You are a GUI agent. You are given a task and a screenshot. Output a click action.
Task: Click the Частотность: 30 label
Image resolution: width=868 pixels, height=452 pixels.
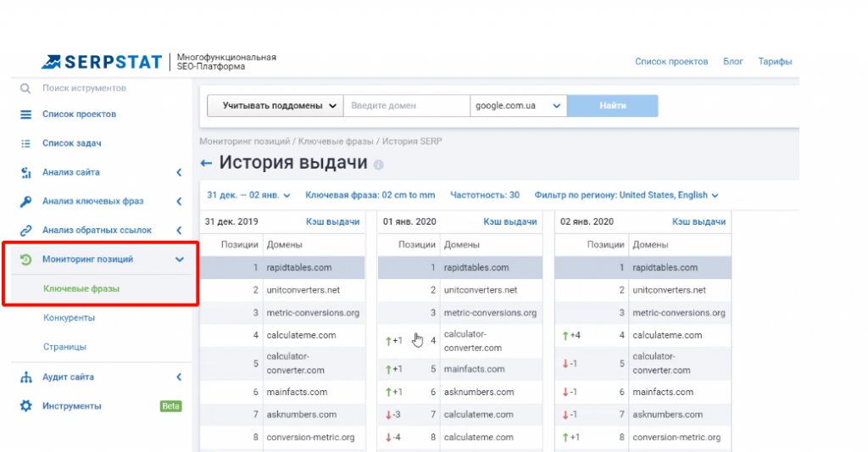click(x=485, y=195)
